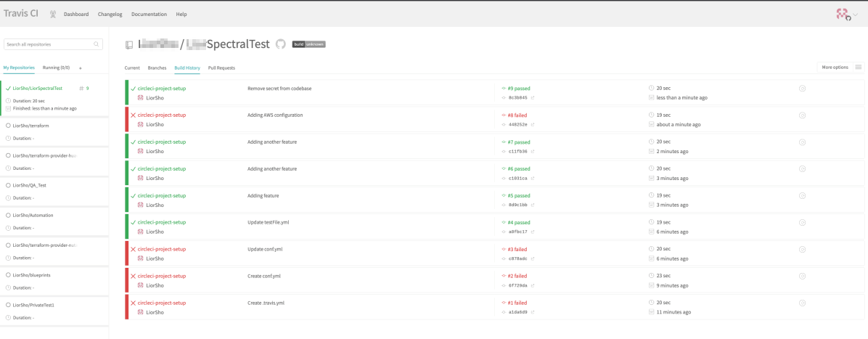
Task: Select the Running (0/0) tab
Action: point(57,68)
